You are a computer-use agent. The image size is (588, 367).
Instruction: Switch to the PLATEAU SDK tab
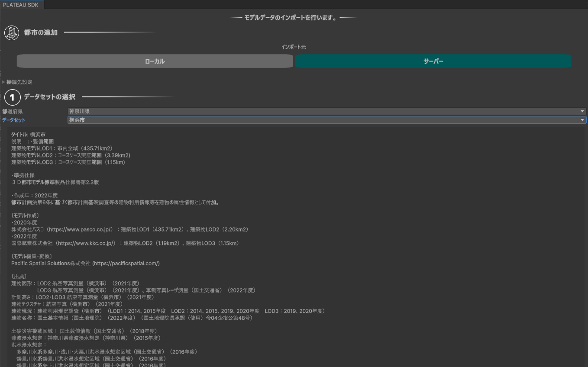tap(21, 5)
